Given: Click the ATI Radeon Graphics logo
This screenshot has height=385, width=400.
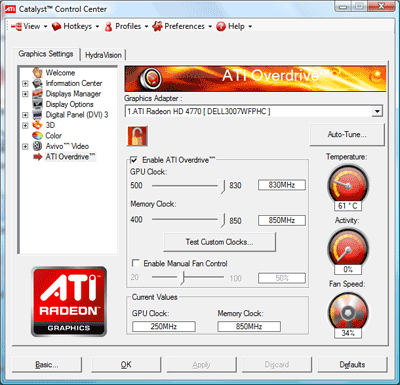Looking at the screenshot, I should [69, 301].
